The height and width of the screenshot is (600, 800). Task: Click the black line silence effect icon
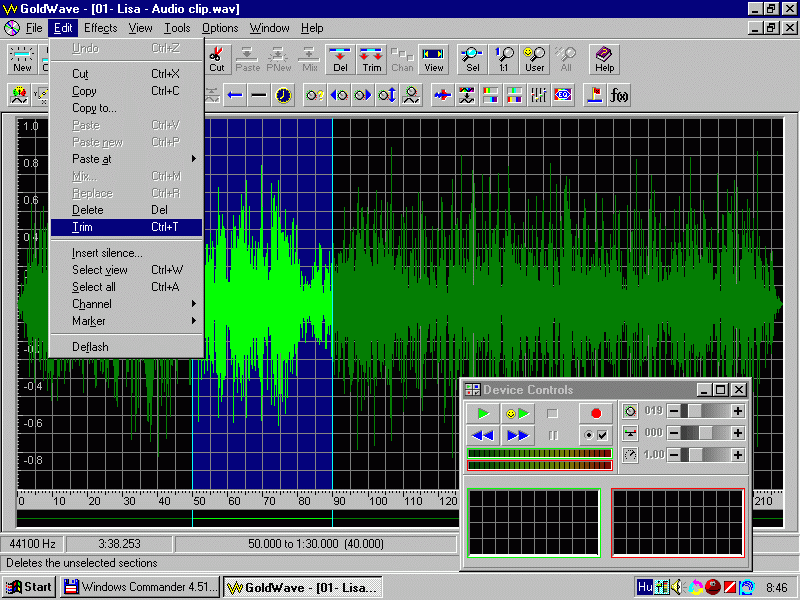coord(259,95)
